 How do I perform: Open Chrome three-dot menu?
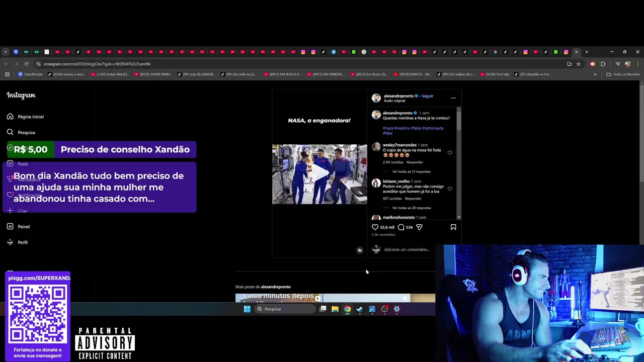[x=637, y=64]
